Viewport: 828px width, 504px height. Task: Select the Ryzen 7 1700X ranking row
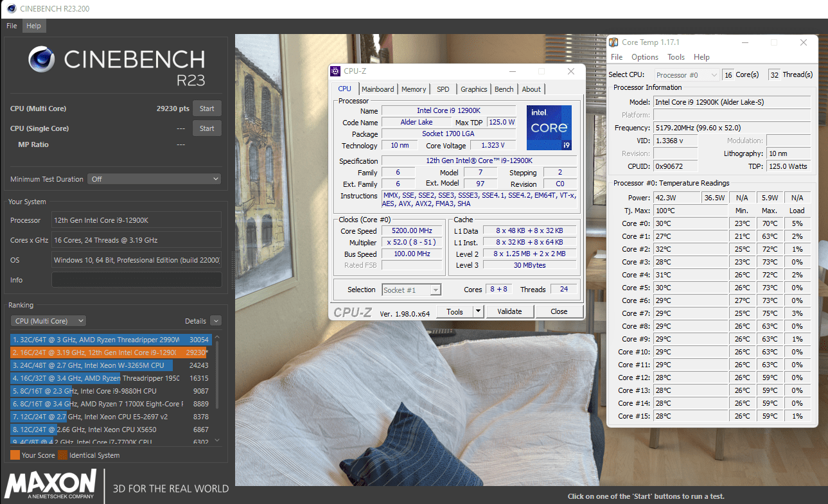[x=110, y=404]
